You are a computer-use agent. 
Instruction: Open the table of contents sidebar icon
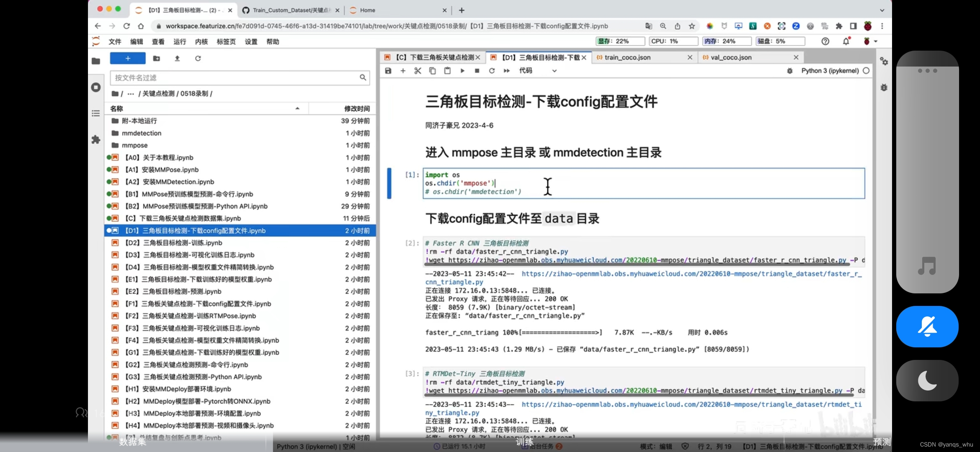tap(96, 113)
